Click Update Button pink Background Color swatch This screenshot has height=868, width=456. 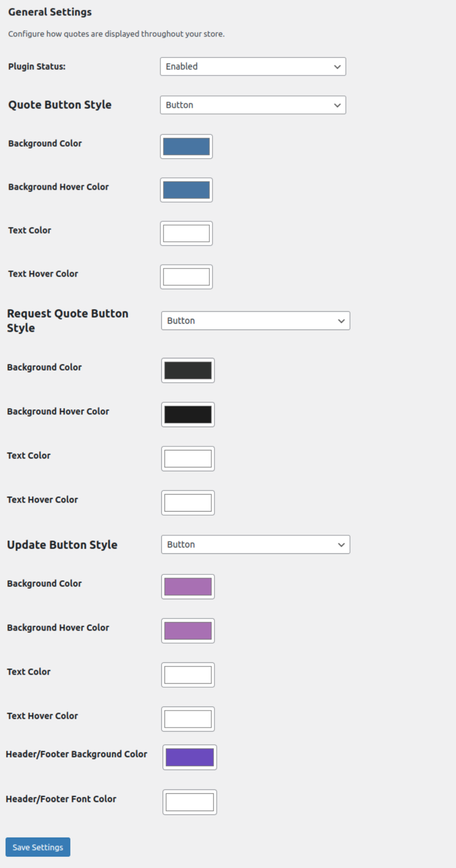pyautogui.click(x=187, y=587)
